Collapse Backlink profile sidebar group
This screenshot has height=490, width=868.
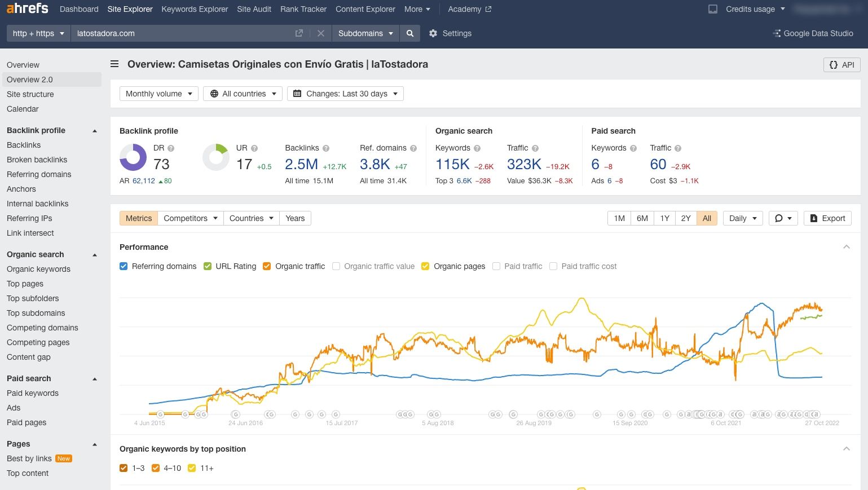coord(95,131)
